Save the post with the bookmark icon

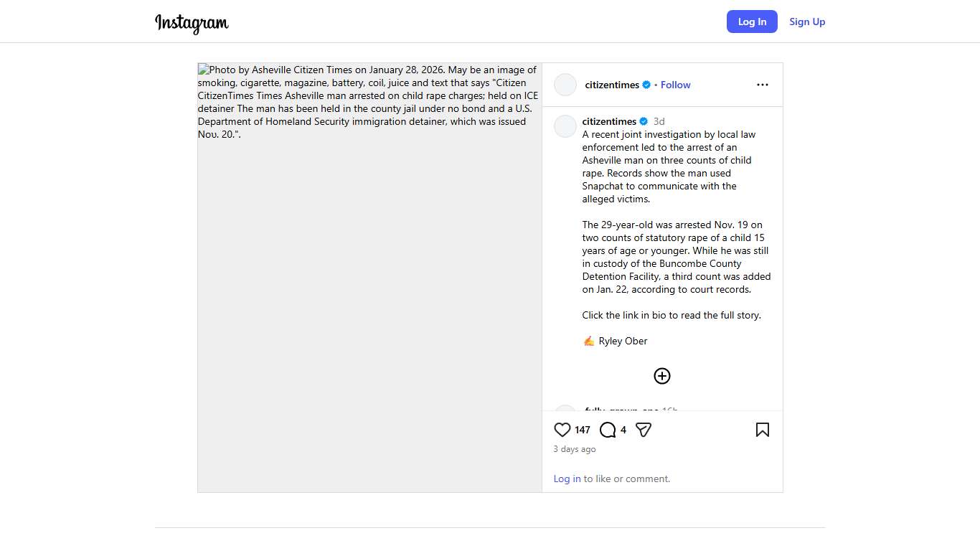[763, 430]
